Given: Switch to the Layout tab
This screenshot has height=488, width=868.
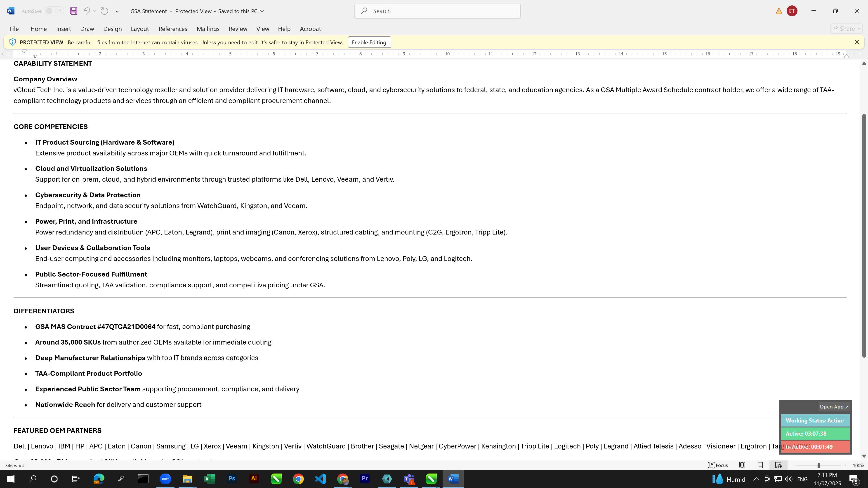Looking at the screenshot, I should click(140, 29).
